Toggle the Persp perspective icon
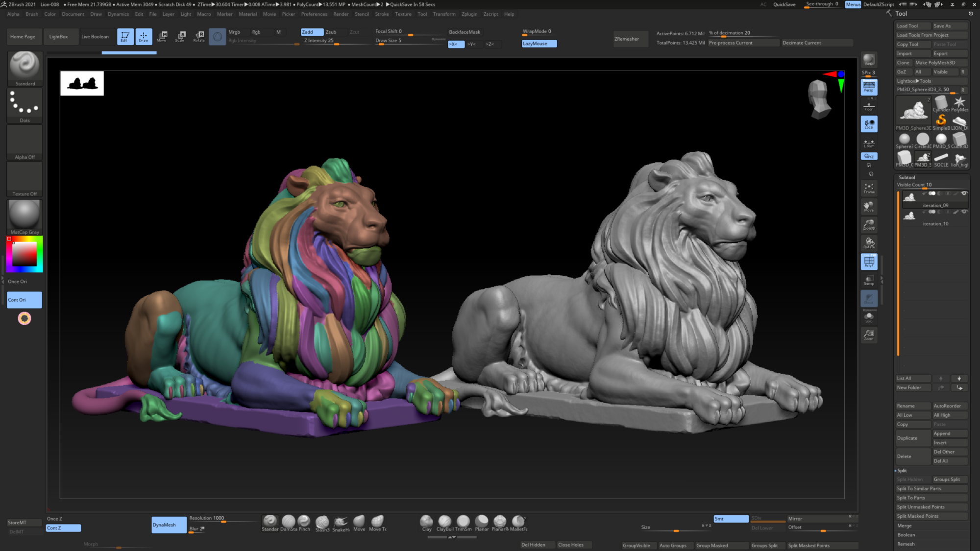This screenshot has width=980, height=551. pos(869,87)
